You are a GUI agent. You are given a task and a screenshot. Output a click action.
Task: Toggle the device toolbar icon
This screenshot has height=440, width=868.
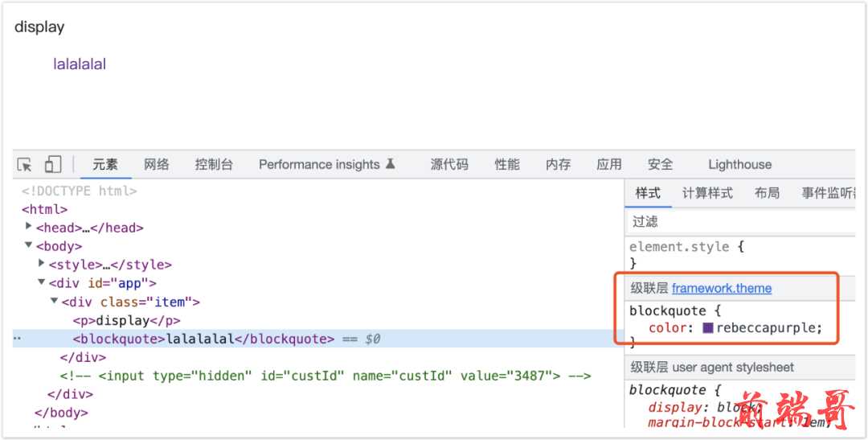coord(52,164)
